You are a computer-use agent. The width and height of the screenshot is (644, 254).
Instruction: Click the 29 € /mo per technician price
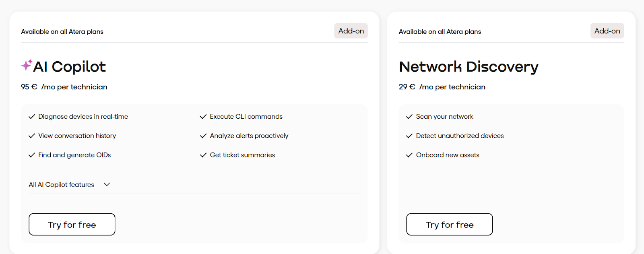click(x=442, y=87)
